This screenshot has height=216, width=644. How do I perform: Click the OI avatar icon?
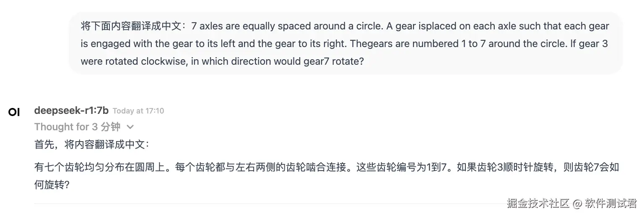pyautogui.click(x=14, y=112)
